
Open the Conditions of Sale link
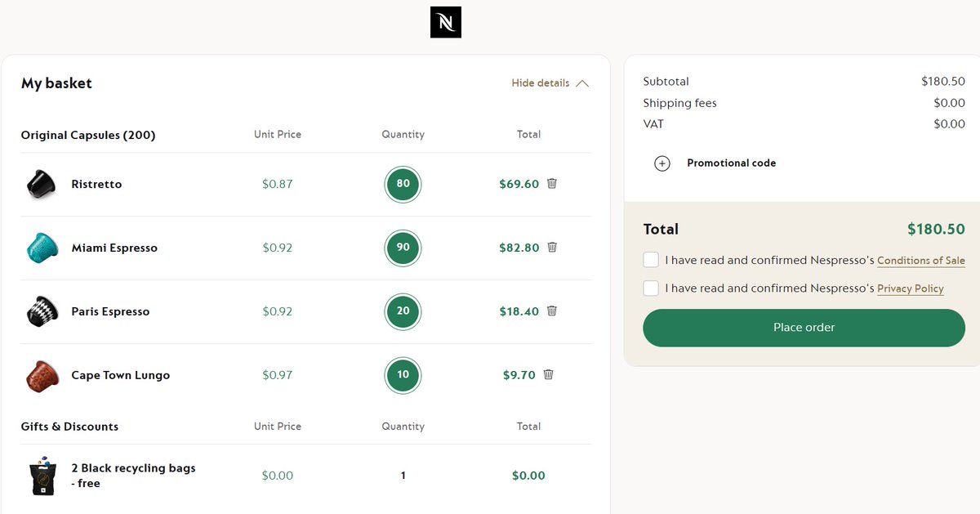pyautogui.click(x=921, y=261)
